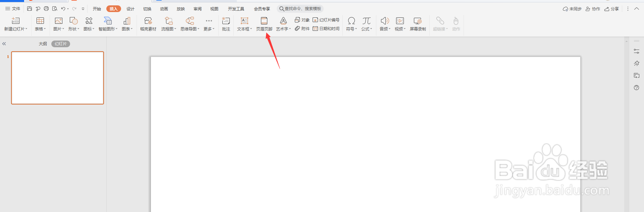Click the command search box (查找命令)

[300, 9]
